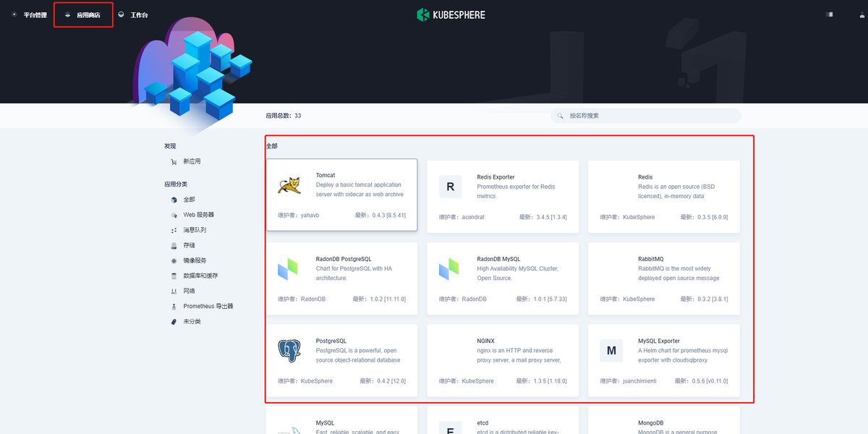Viewport: 868px width, 434px height.
Task: Select Prometheus 导出器 category
Action: click(208, 306)
